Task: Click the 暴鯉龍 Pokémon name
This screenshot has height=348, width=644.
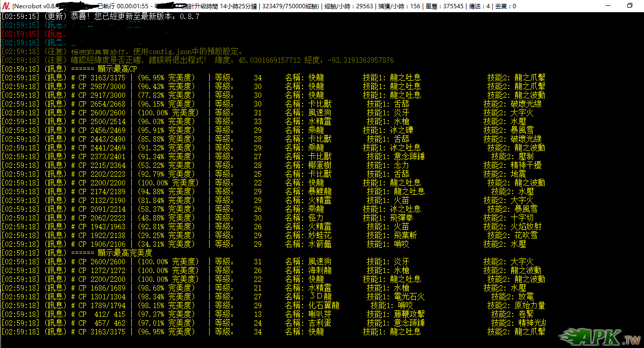Action: pos(320,191)
